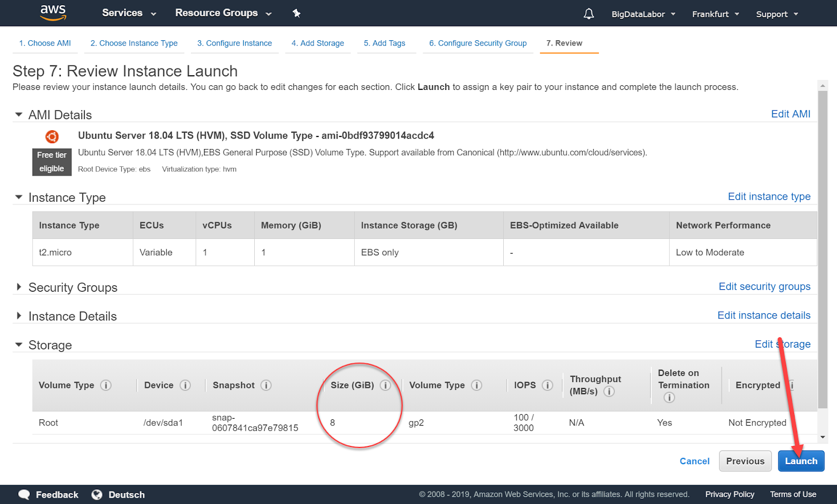Click the Ubuntu AMI logo icon
The width and height of the screenshot is (837, 504).
(x=52, y=137)
